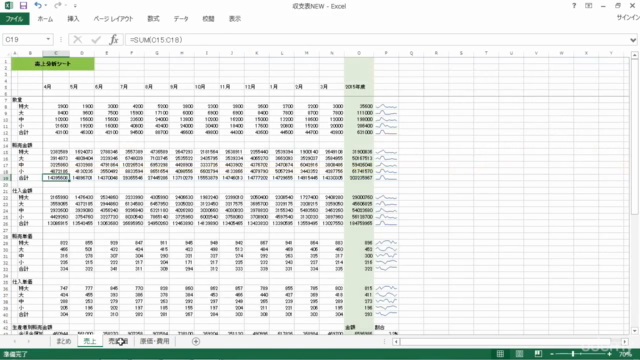This screenshot has width=640, height=360.
Task: Click the zoom slider handle
Action: 573,354
